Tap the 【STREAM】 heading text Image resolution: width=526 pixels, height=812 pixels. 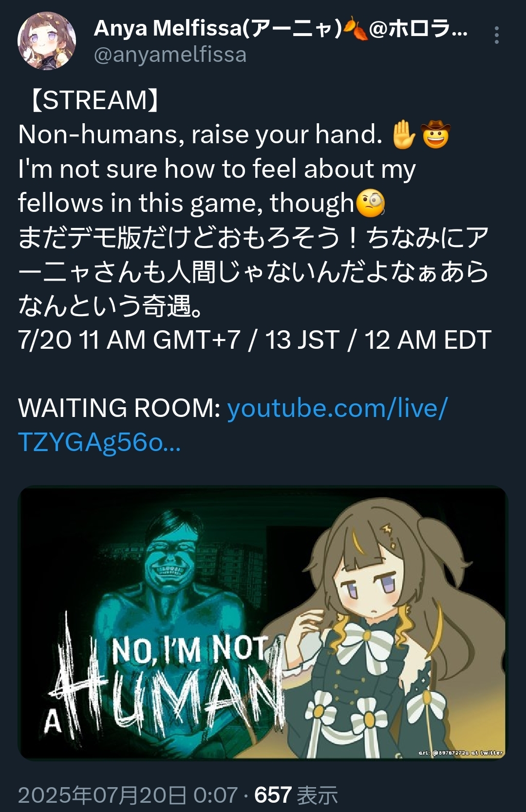(x=95, y=100)
